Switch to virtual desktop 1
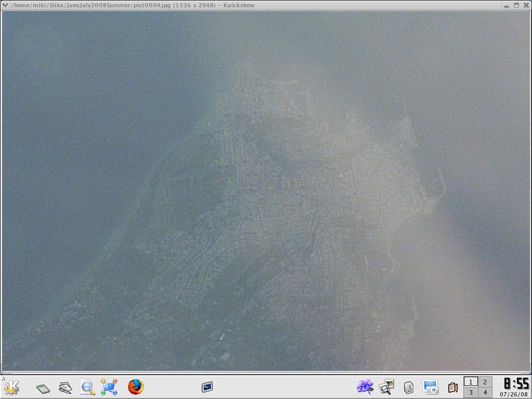The width and height of the screenshot is (532, 399). click(471, 382)
